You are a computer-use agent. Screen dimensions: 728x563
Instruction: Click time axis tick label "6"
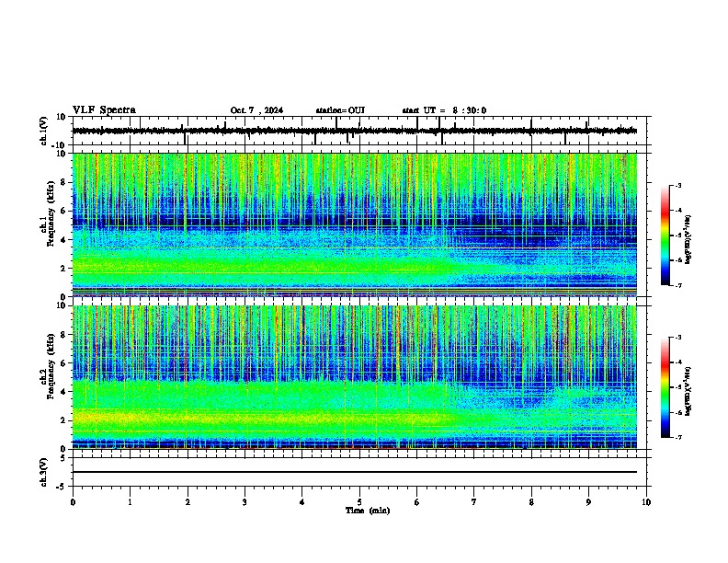tap(417, 502)
